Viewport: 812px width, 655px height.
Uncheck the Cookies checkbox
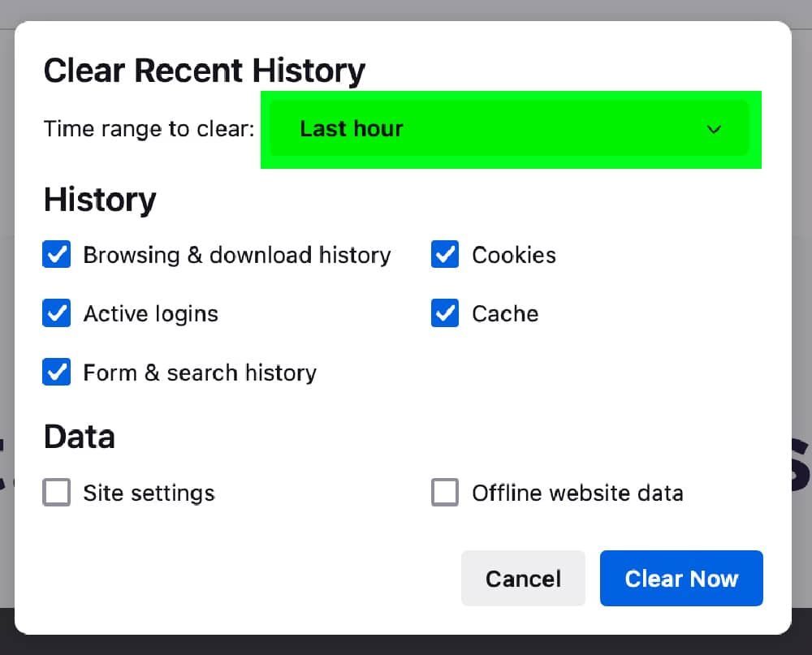(x=445, y=255)
